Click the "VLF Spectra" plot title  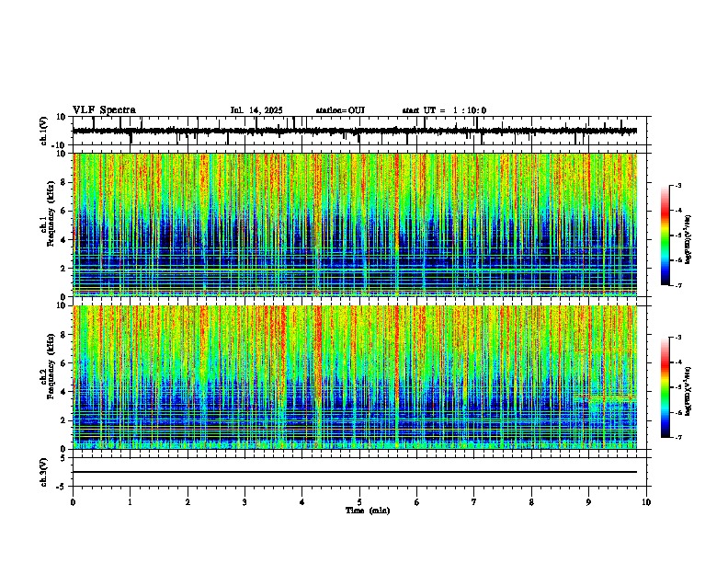click(x=104, y=110)
